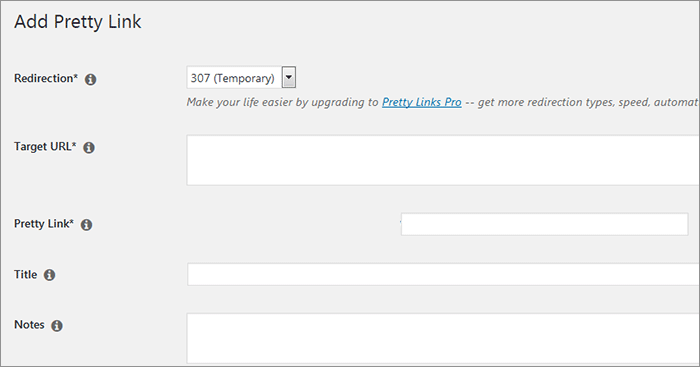Click the info icon beside Target URL

click(89, 147)
